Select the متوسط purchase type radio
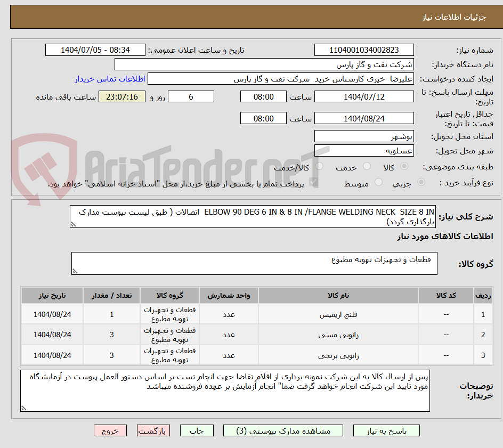 pos(378,182)
